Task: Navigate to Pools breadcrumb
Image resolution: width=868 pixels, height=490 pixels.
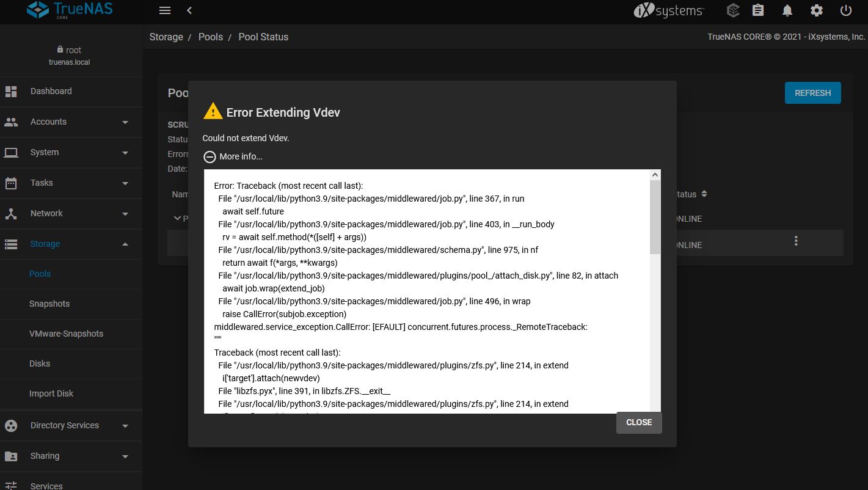Action: pyautogui.click(x=211, y=37)
